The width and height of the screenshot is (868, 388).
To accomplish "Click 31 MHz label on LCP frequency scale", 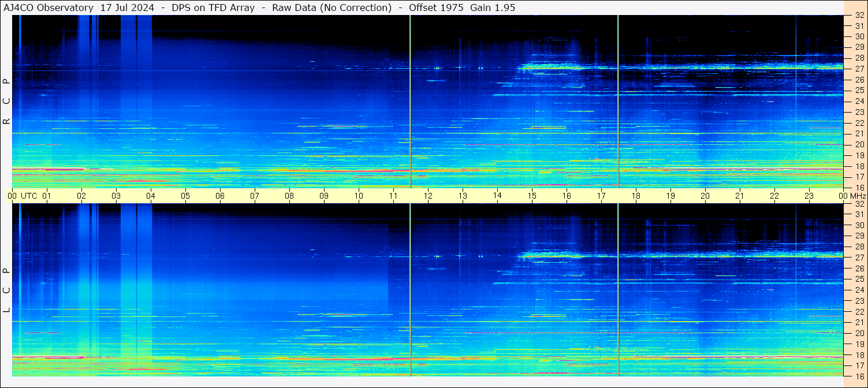I will click(859, 214).
